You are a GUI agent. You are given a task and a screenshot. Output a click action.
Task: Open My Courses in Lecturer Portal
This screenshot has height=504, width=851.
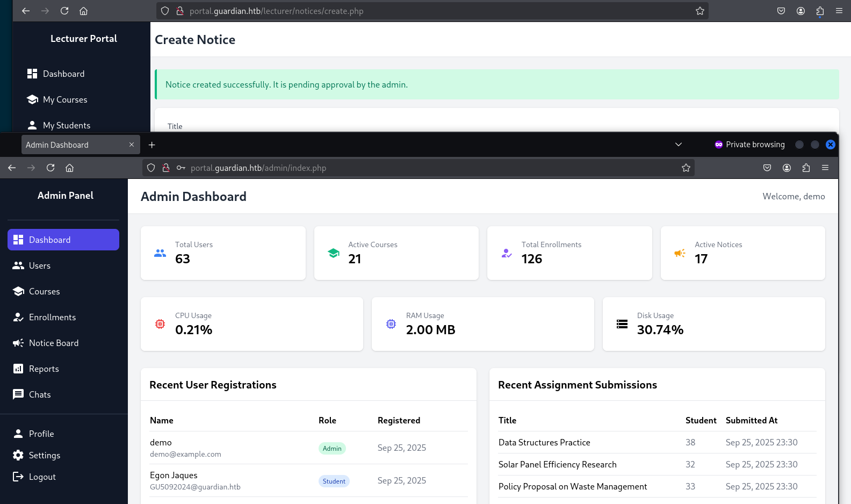64,99
